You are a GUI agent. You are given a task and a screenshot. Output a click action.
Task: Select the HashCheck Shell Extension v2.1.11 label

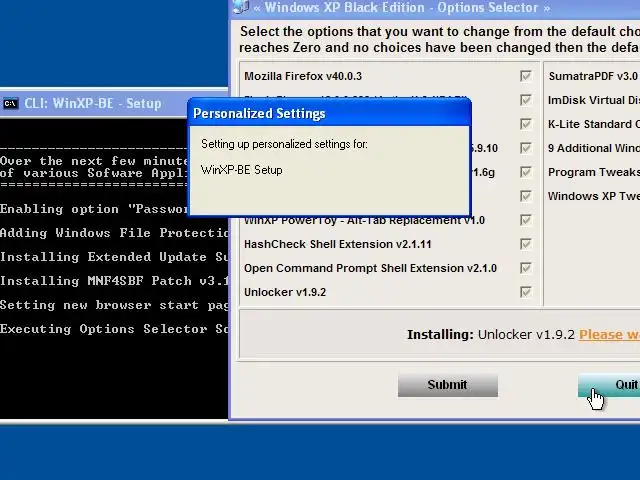point(338,244)
